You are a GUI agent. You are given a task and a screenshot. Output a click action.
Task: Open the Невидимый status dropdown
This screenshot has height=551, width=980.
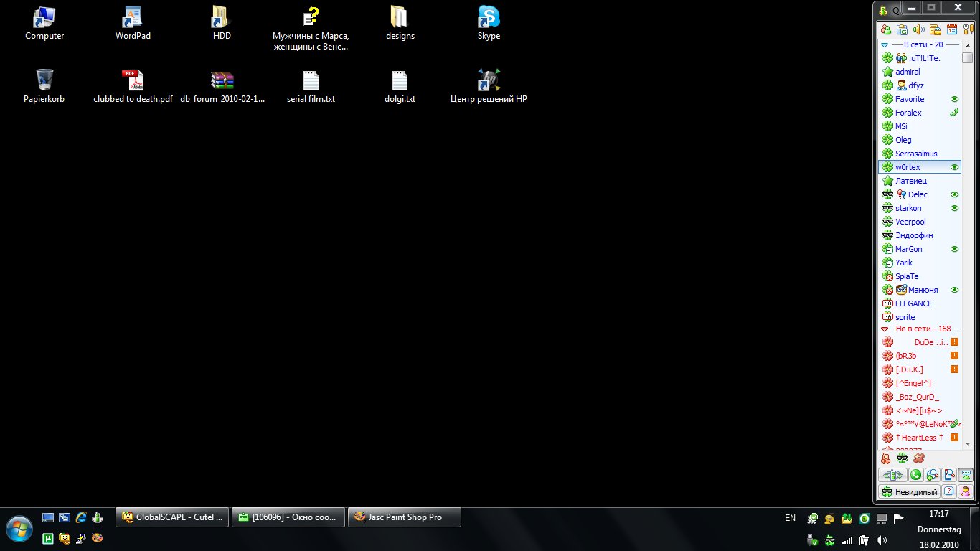[x=909, y=491]
